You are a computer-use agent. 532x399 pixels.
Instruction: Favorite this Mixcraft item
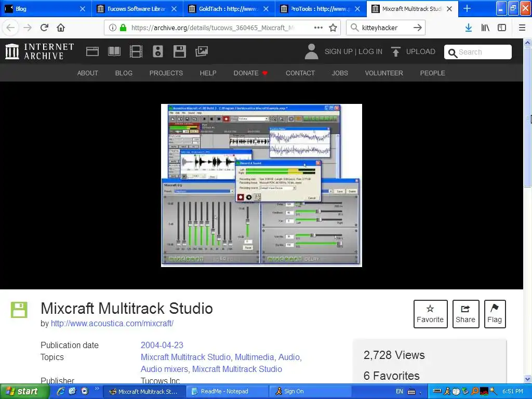[430, 314]
